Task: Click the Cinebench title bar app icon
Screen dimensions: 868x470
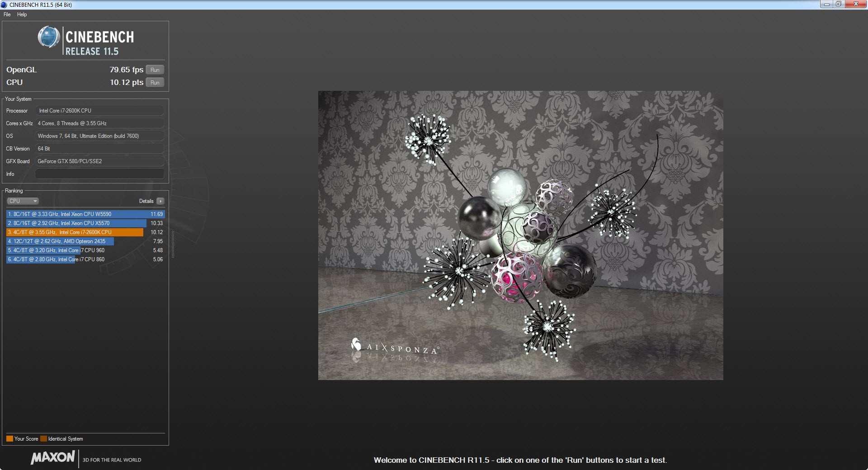Action: [4, 5]
